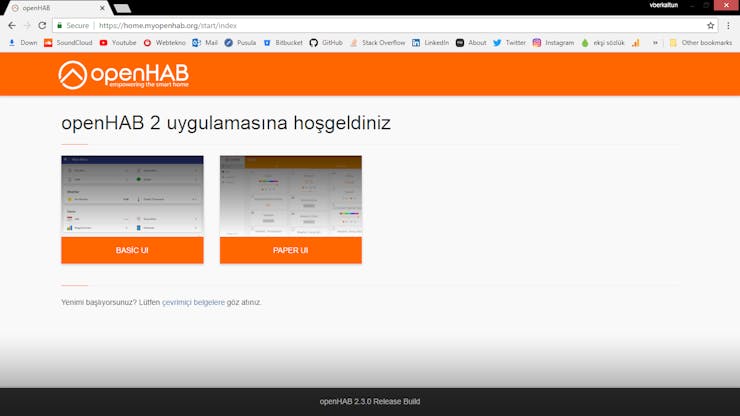Open the Down bookmark
The image size is (740, 416).
pos(23,42)
